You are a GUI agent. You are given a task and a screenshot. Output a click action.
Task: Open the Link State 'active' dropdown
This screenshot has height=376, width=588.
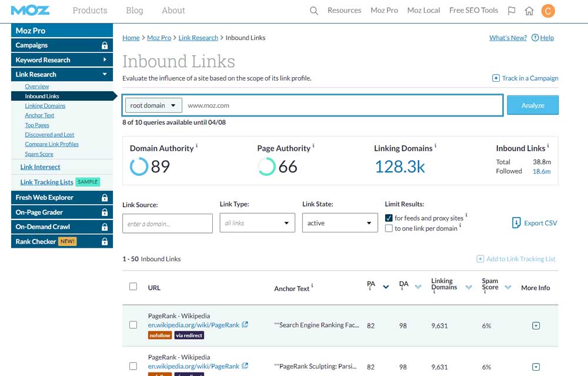(x=340, y=223)
